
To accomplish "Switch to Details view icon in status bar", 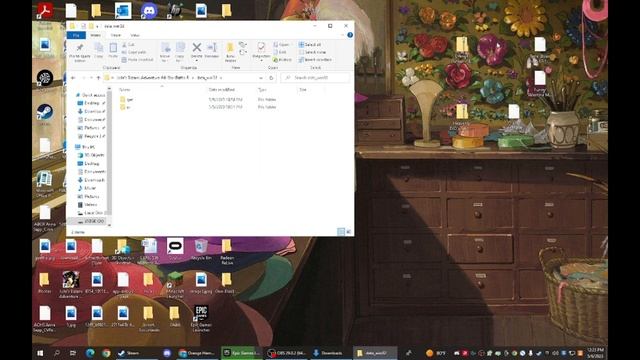I will (341, 231).
